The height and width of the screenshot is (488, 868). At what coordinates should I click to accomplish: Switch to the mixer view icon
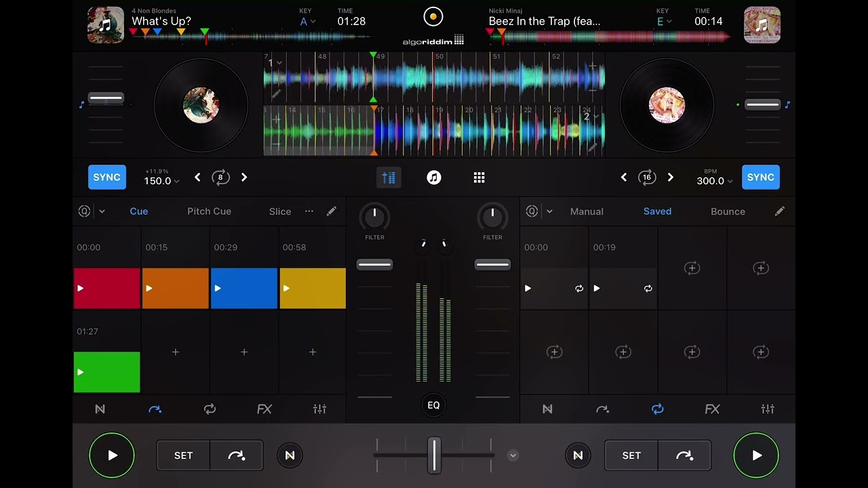[389, 178]
